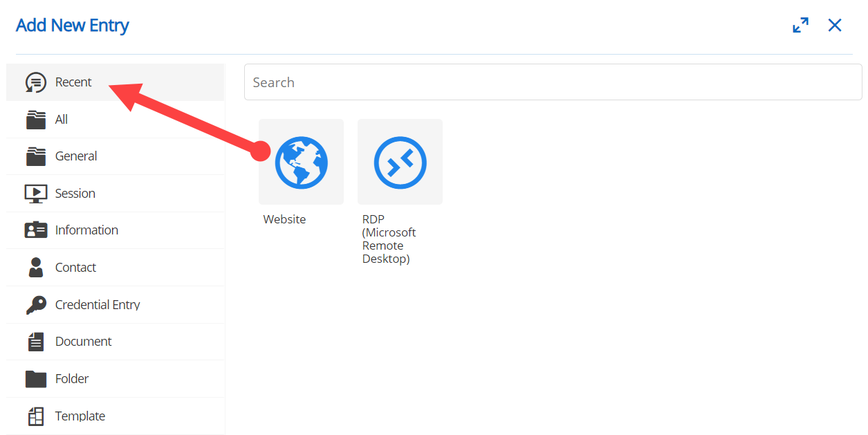
Task: Click the Recent speech-bubble icon
Action: point(36,82)
